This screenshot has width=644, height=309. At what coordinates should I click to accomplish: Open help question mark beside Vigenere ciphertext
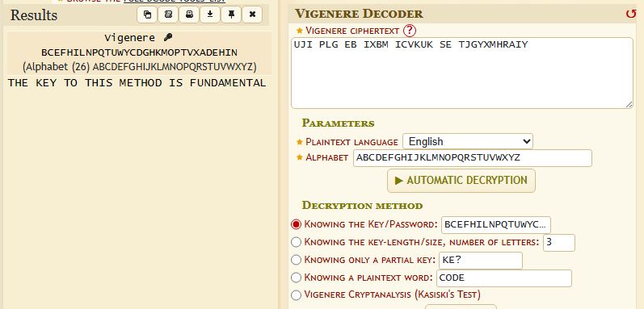(410, 31)
